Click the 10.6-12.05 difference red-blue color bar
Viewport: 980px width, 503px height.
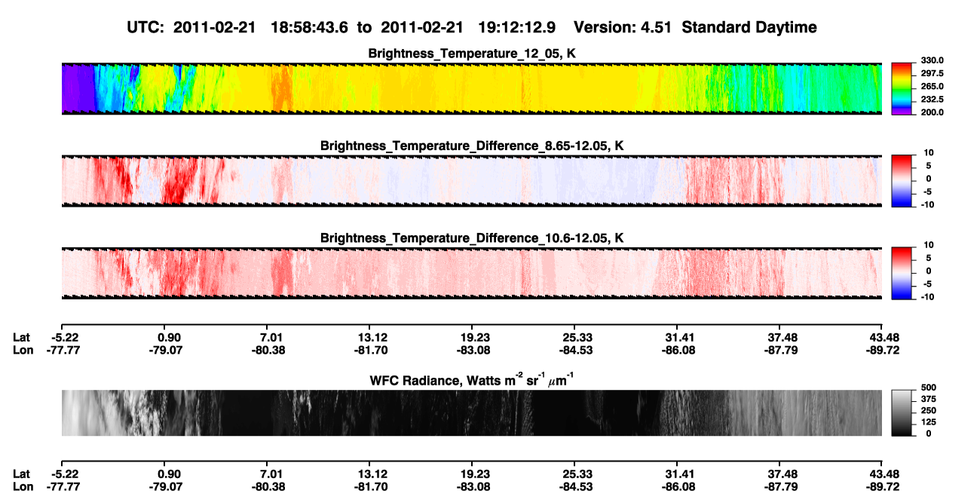coord(901,273)
